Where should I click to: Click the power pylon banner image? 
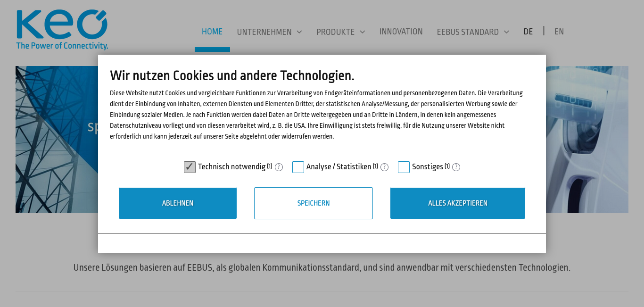(57, 140)
